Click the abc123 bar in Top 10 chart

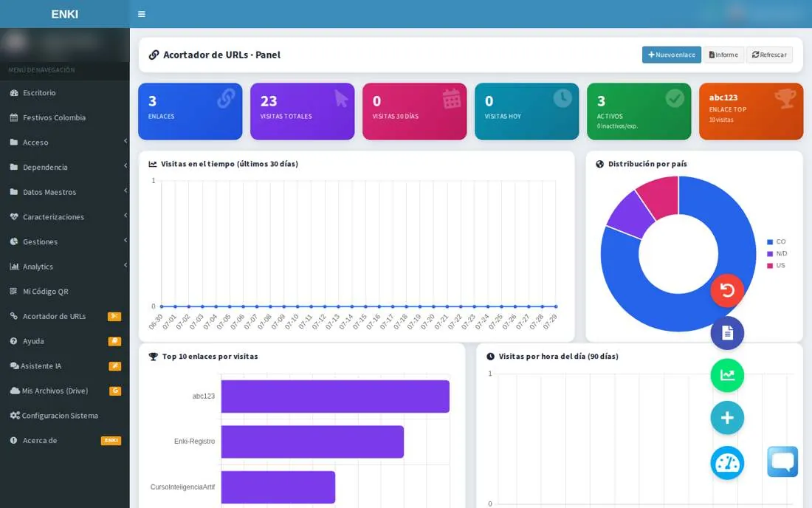335,397
